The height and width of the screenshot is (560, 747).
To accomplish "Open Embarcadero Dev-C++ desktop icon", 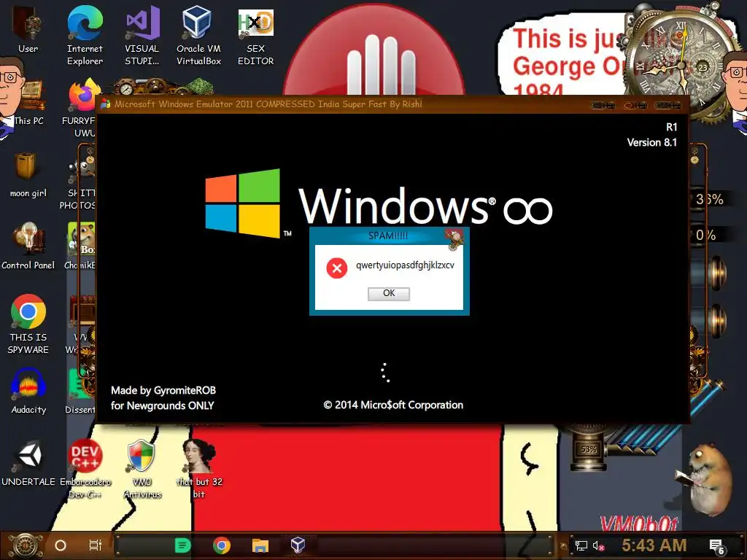I will pyautogui.click(x=85, y=469).
